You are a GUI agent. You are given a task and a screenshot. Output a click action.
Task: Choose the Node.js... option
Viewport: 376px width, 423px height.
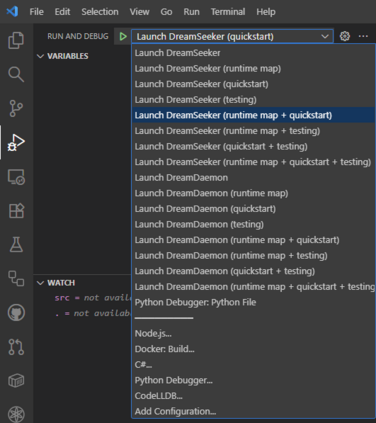click(x=253, y=333)
